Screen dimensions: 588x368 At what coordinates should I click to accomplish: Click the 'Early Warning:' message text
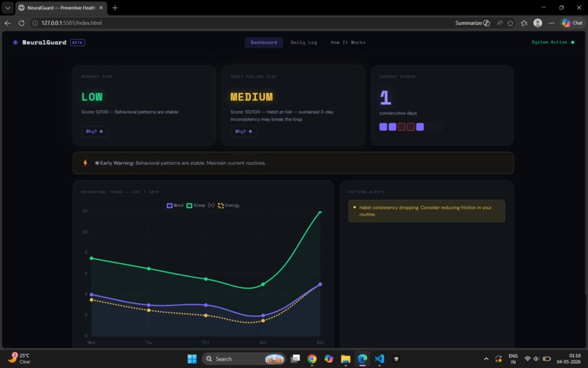click(117, 163)
